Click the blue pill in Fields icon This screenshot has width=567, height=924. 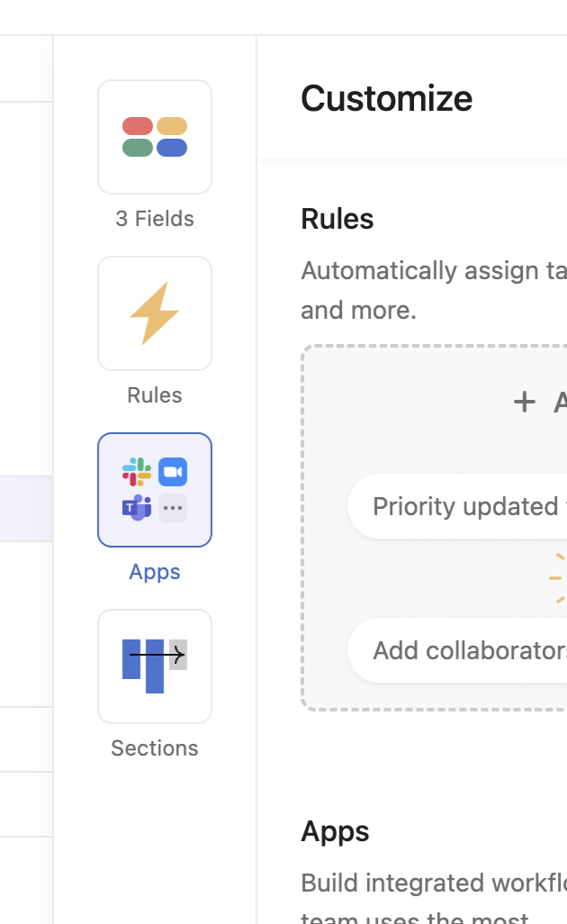coord(172,148)
